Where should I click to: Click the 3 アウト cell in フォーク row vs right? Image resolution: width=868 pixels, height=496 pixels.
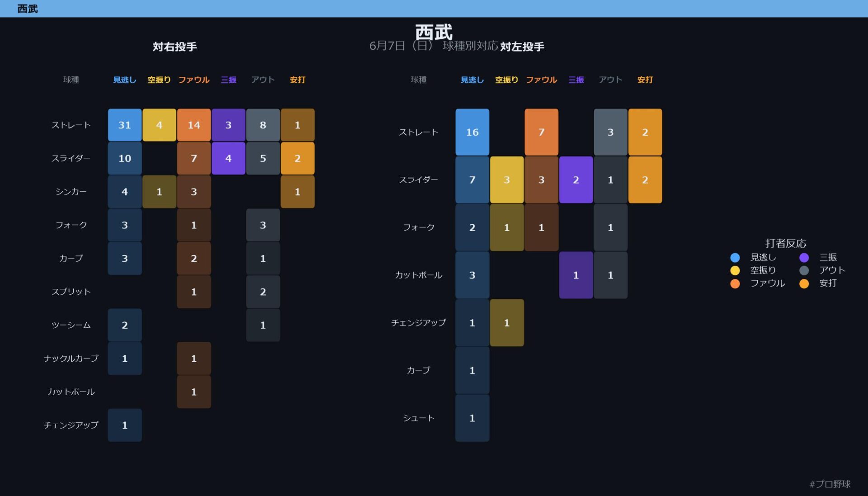tap(263, 225)
